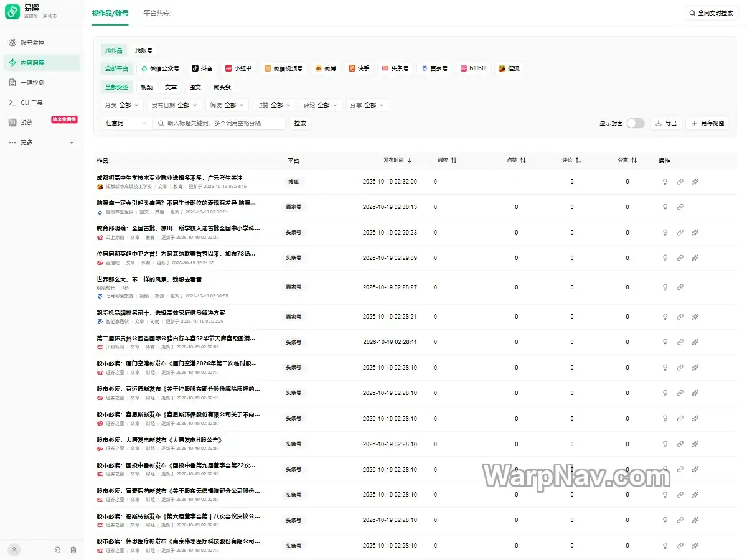Open 账号监控 in the sidebar
The height and width of the screenshot is (560, 747).
tap(42, 43)
